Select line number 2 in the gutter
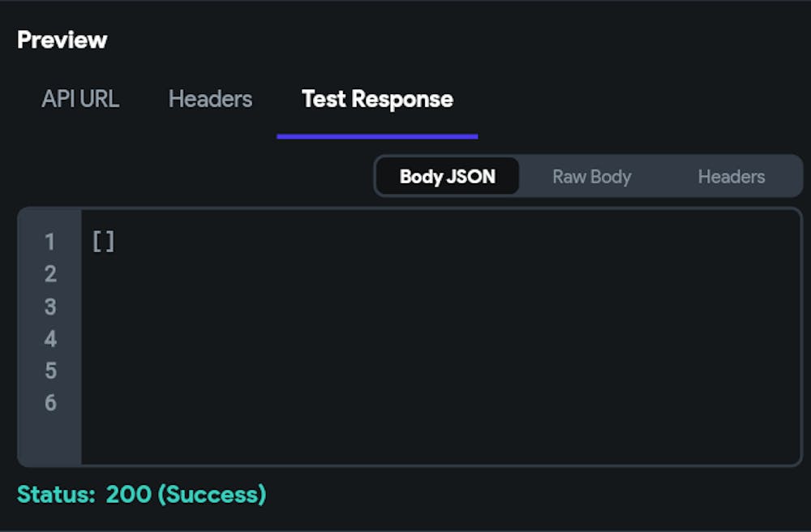 pos(50,274)
